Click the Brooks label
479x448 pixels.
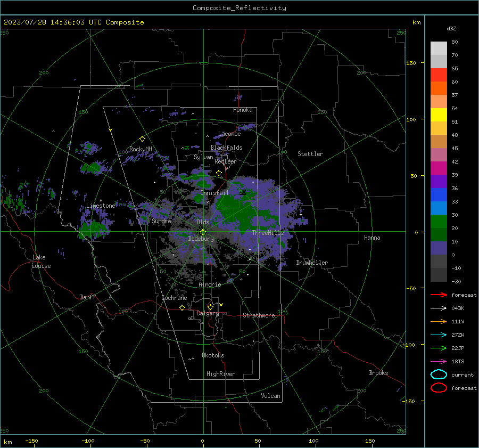(378, 373)
